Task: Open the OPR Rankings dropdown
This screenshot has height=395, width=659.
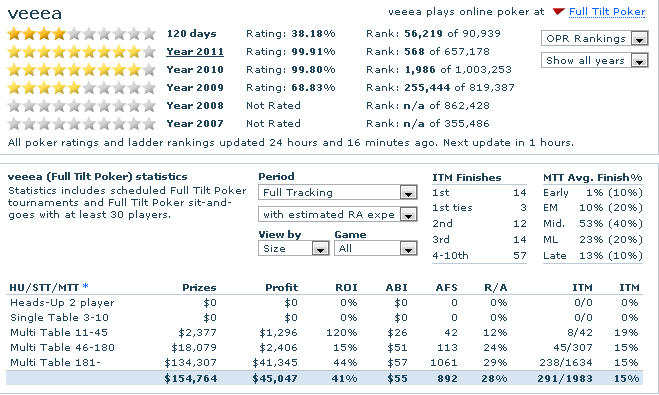Action: pyautogui.click(x=595, y=39)
